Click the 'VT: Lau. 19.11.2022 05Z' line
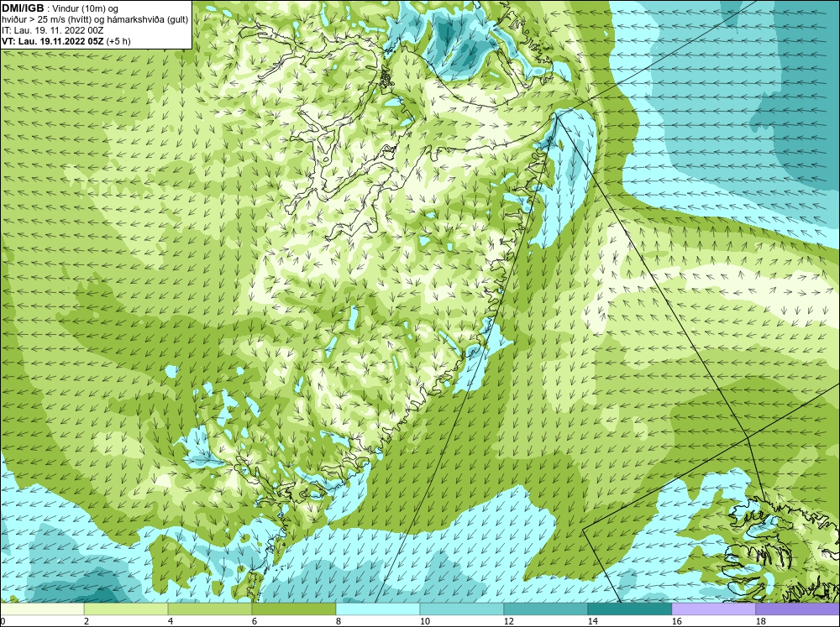Screen dimensions: 840x627 tap(66, 41)
